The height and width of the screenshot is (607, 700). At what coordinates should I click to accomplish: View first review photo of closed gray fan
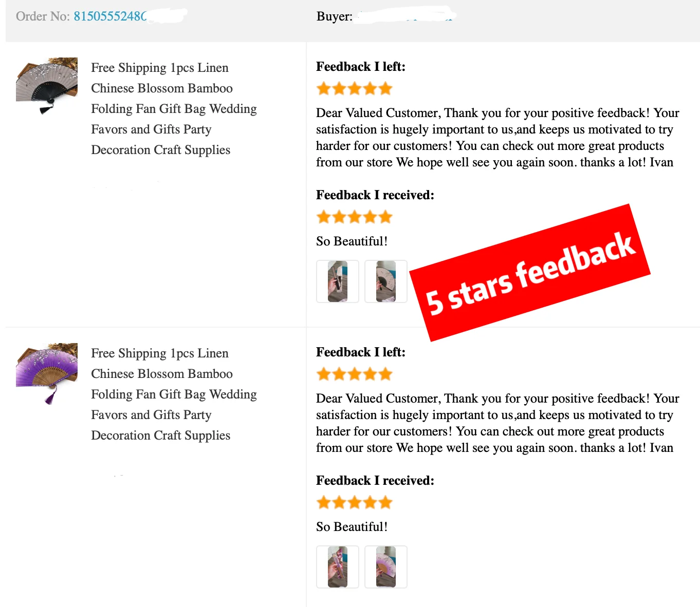[338, 281]
